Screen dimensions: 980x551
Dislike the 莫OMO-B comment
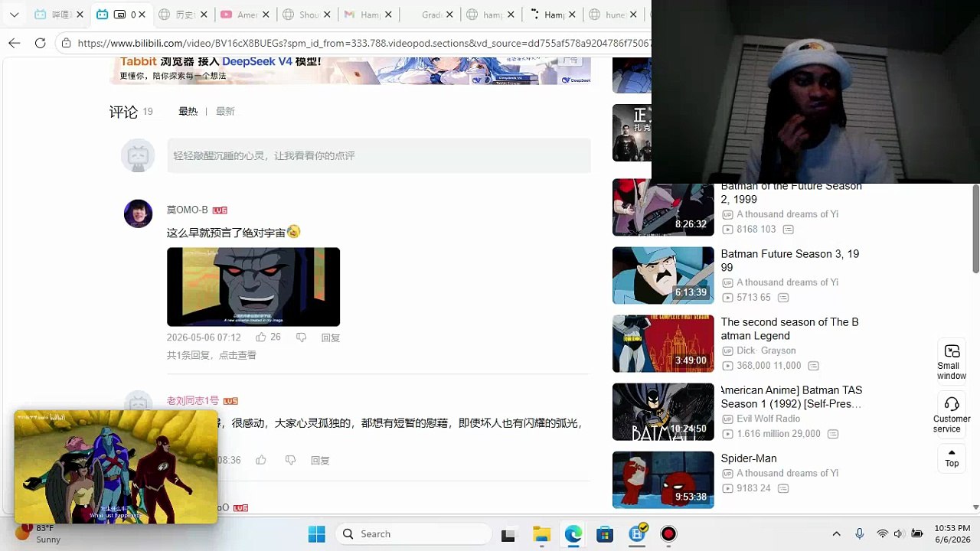coord(301,337)
